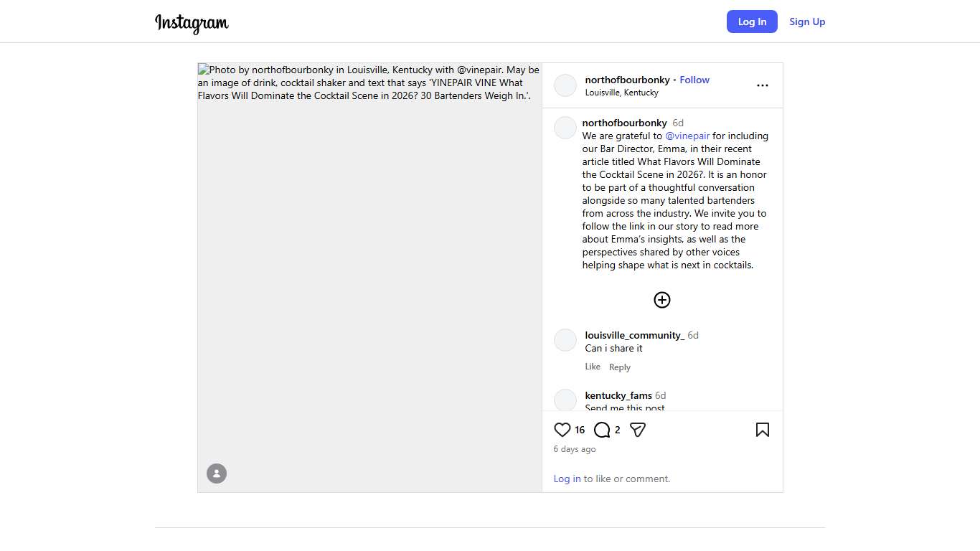Reply to the louisville_community_ comment
The width and height of the screenshot is (980, 551).
tap(620, 367)
